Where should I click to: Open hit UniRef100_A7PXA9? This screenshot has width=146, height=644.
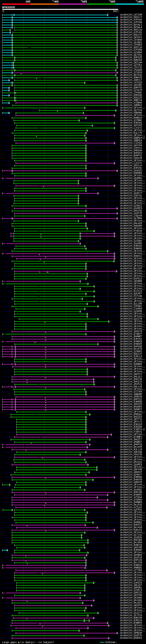(131, 22)
